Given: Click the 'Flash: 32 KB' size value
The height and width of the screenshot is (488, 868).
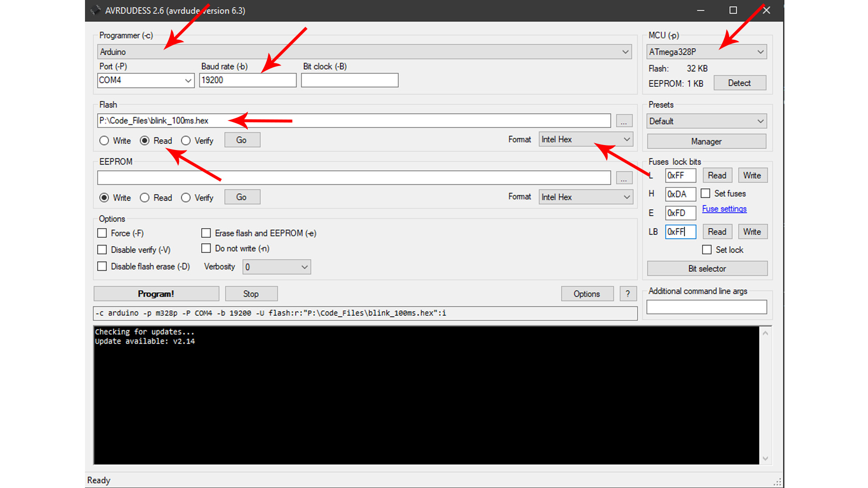Looking at the screenshot, I should [x=697, y=69].
